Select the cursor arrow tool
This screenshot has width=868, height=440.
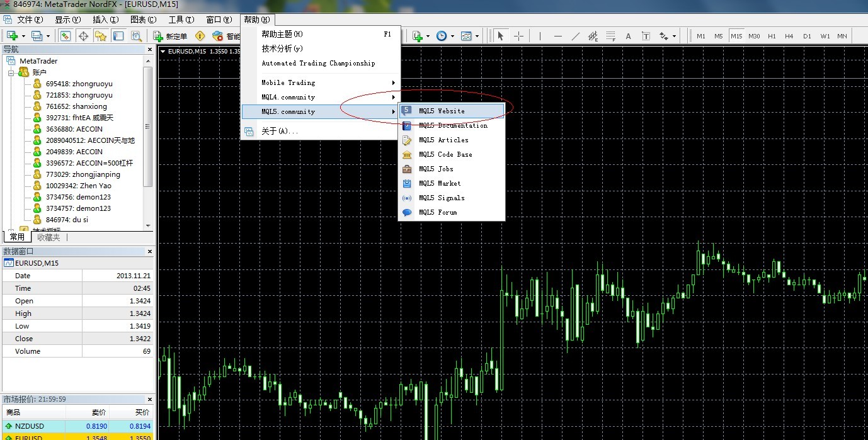(x=501, y=36)
